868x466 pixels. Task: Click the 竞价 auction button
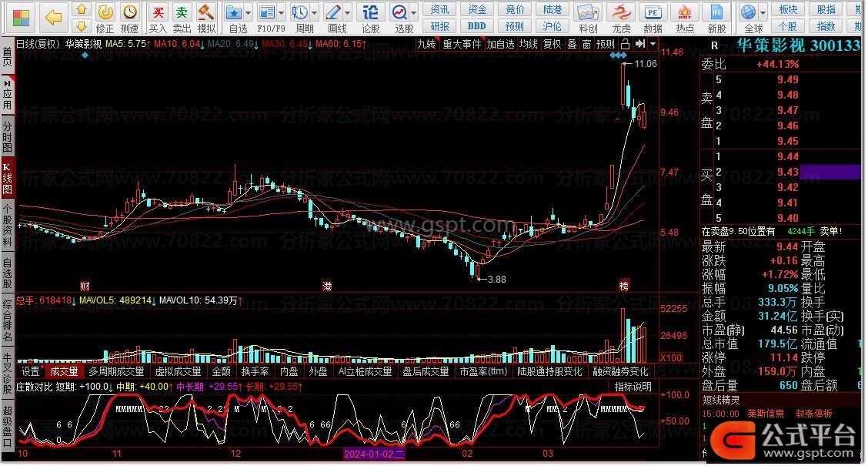(x=514, y=9)
